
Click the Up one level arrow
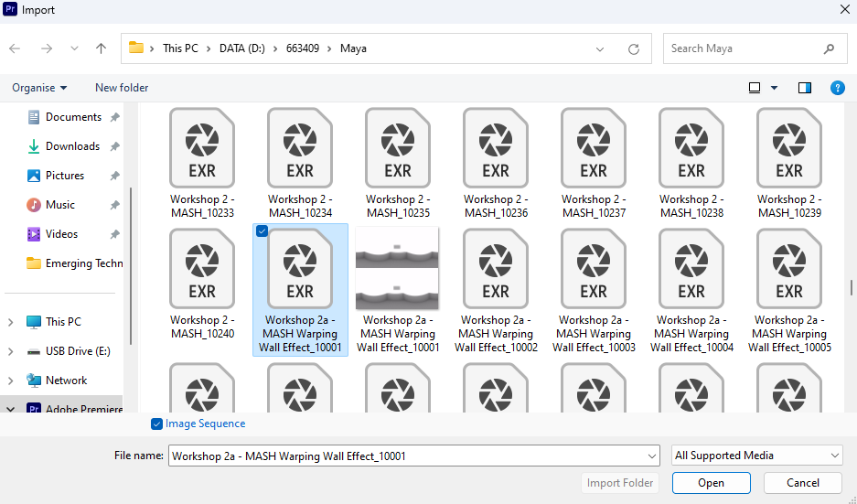101,48
